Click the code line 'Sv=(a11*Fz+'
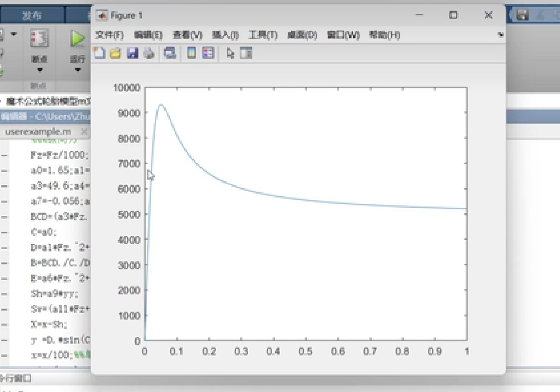 click(60, 309)
